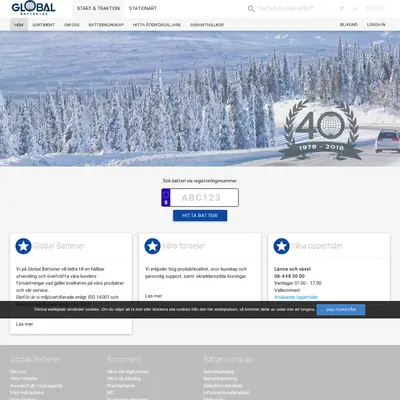Click the Global Batterier logo
Screen dimensions: 400x400
point(33,8)
